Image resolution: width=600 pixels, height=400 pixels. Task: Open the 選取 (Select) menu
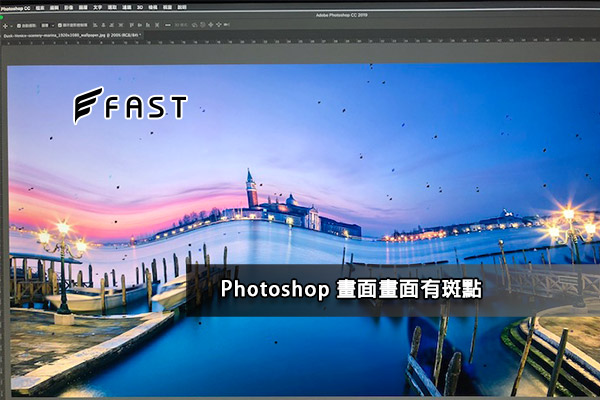(x=112, y=7)
